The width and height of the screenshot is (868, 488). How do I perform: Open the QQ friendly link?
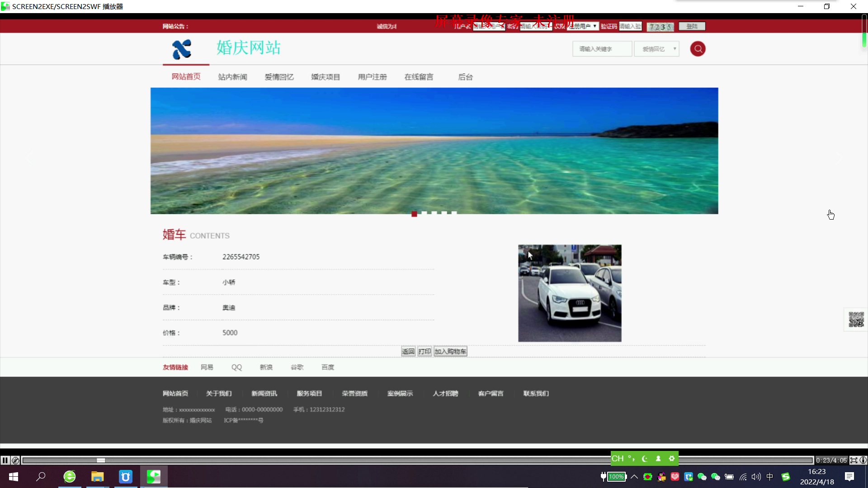point(236,367)
